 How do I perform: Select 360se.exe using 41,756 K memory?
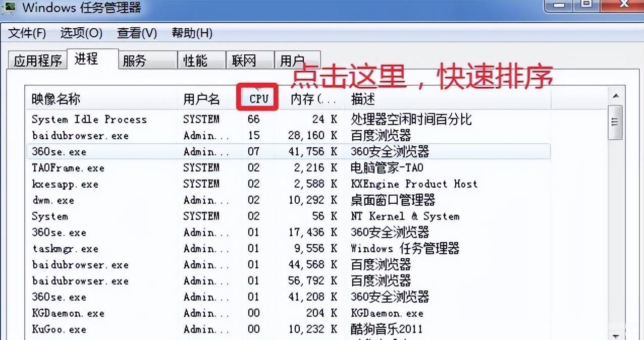click(288, 152)
